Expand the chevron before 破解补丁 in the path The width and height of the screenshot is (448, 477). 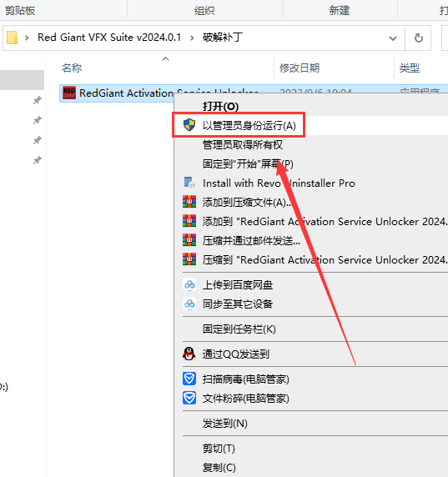pos(192,38)
